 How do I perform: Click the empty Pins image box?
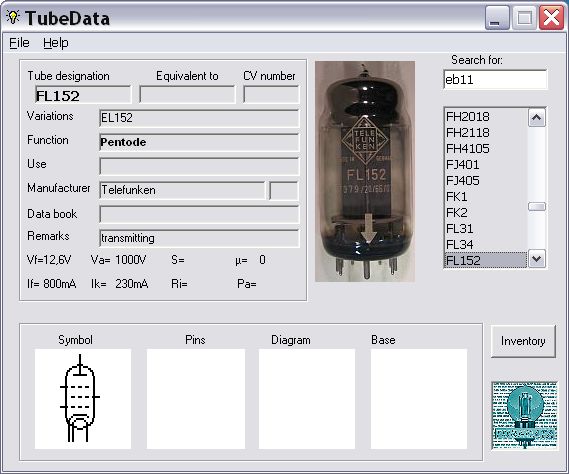tap(196, 399)
